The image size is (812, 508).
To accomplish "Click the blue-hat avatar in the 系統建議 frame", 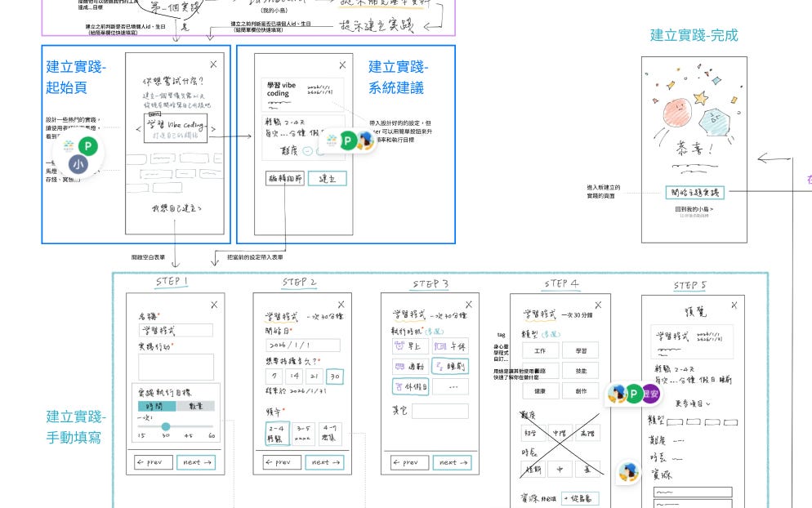I will (365, 140).
